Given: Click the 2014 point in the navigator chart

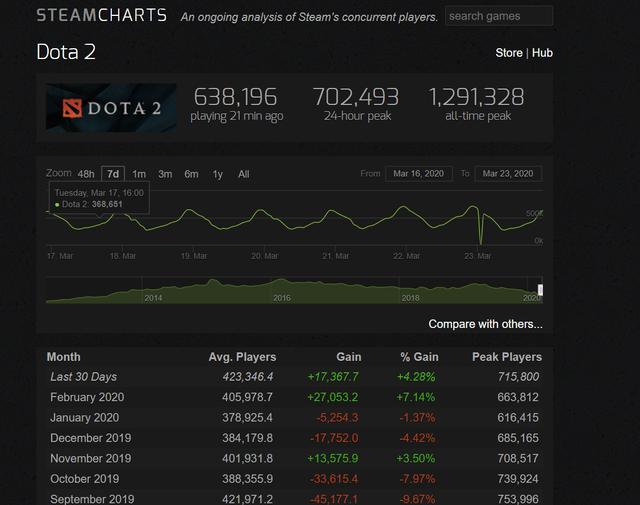Looking at the screenshot, I should pos(153,298).
